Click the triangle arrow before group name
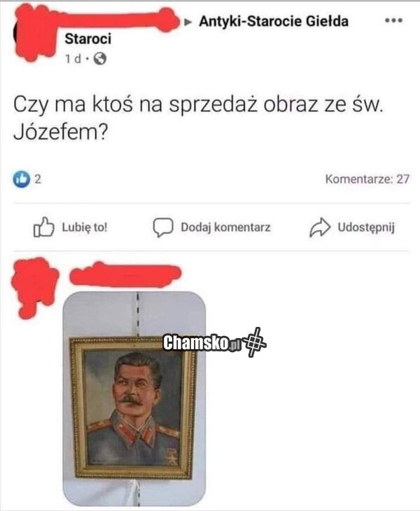This screenshot has height=511, width=420. [x=188, y=22]
